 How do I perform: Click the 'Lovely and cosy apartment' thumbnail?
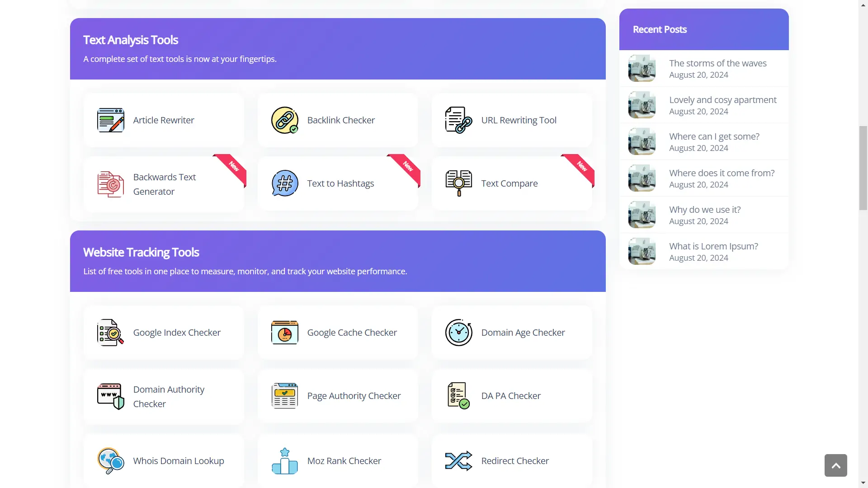(x=642, y=105)
